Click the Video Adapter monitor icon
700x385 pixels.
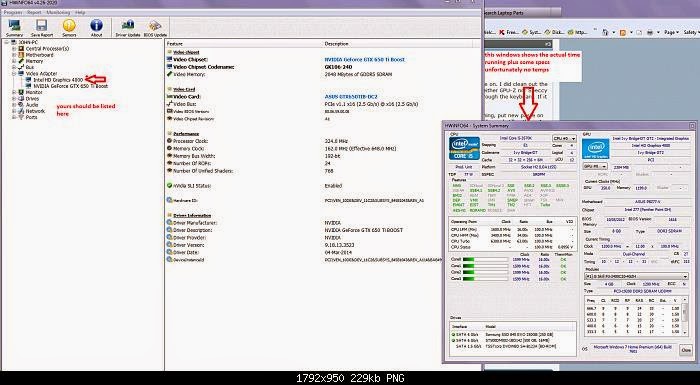(21, 73)
